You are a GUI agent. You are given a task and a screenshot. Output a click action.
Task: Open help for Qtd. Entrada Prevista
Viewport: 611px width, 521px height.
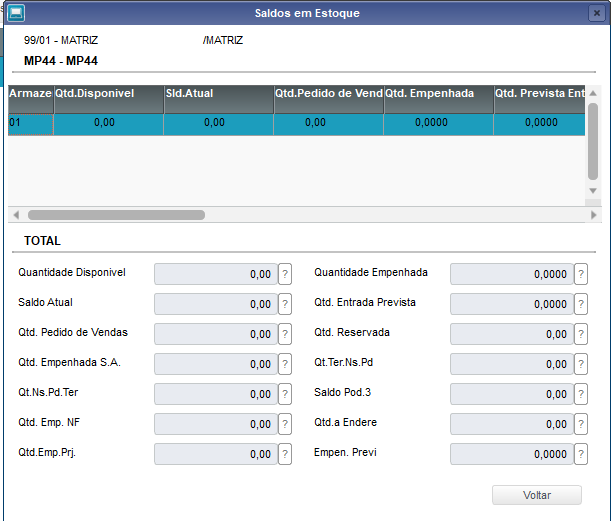point(581,304)
